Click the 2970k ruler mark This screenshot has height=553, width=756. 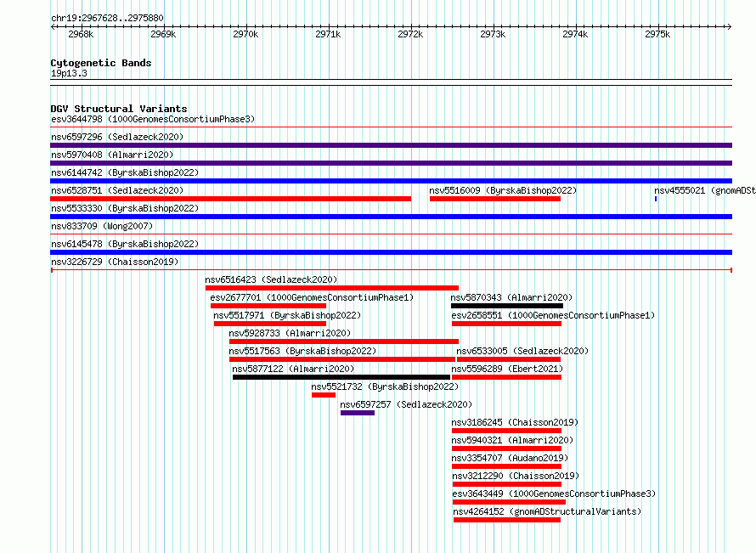point(245,34)
